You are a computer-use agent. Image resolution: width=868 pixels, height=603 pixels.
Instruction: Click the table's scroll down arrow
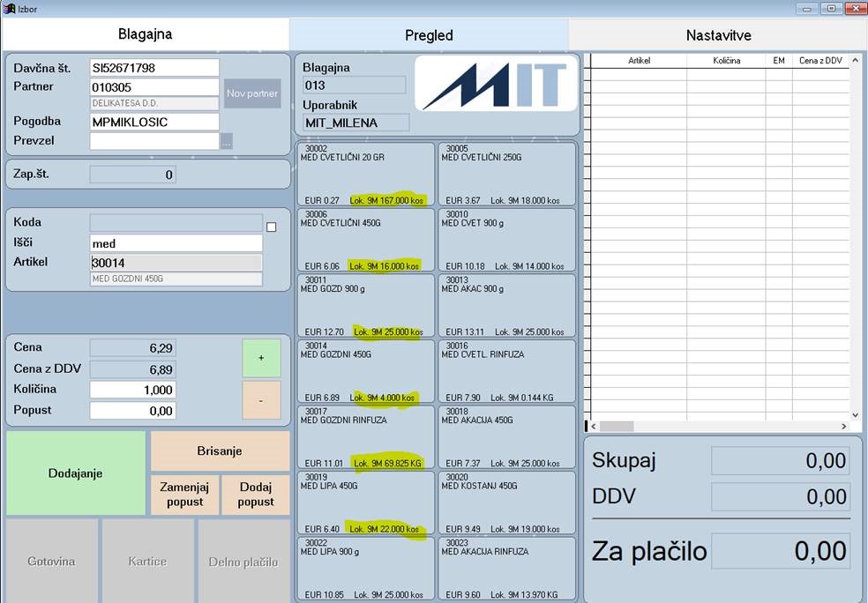[x=855, y=415]
